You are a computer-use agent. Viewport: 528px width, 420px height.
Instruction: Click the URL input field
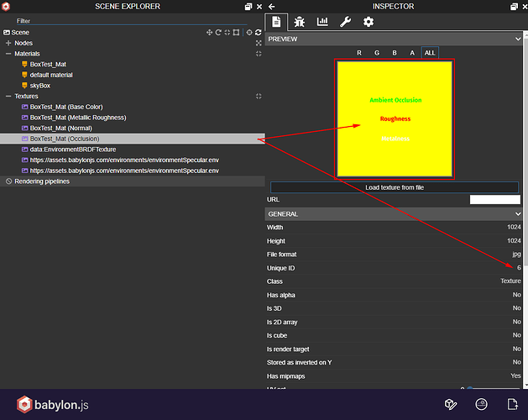494,200
